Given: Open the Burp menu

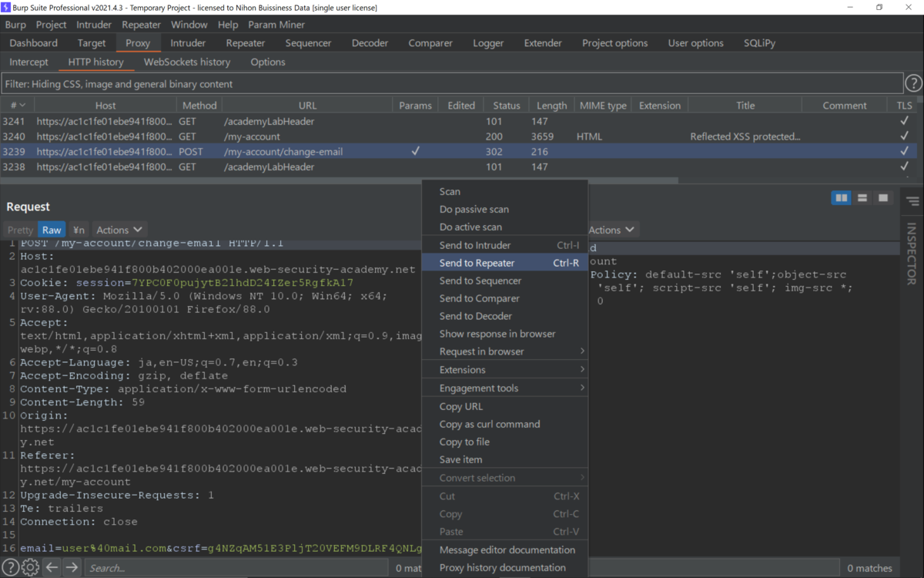Looking at the screenshot, I should (x=15, y=25).
